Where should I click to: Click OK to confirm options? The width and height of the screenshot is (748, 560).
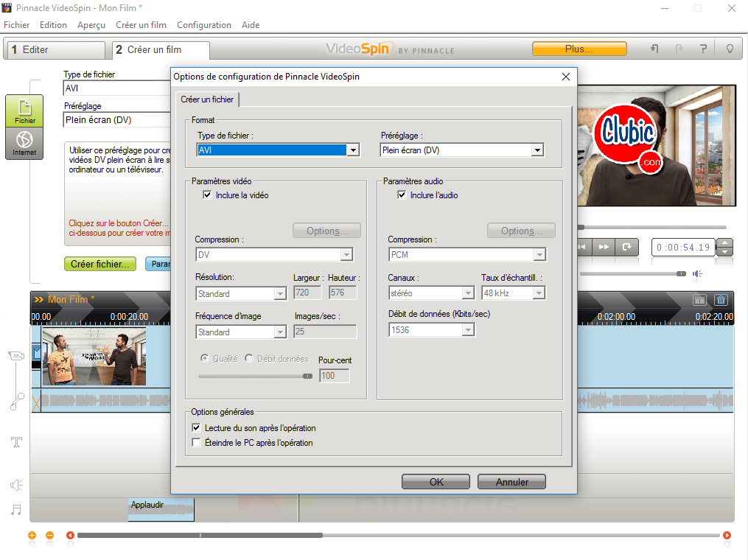(436, 482)
